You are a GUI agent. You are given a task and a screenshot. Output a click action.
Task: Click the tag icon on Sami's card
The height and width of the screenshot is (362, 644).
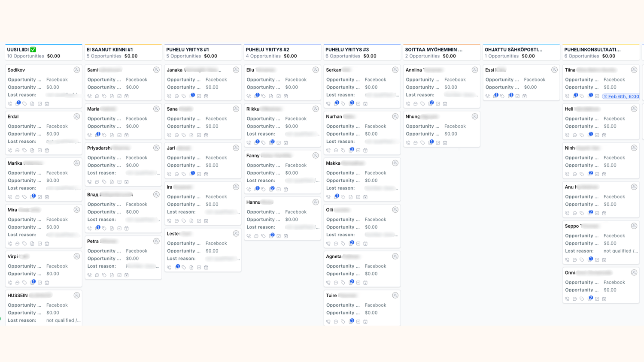(104, 96)
